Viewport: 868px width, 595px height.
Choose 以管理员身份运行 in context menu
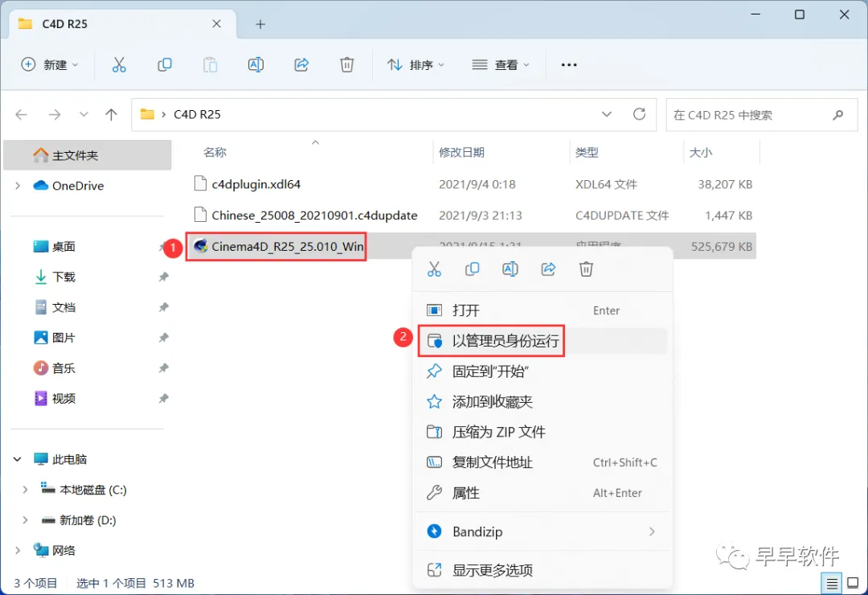542,341
